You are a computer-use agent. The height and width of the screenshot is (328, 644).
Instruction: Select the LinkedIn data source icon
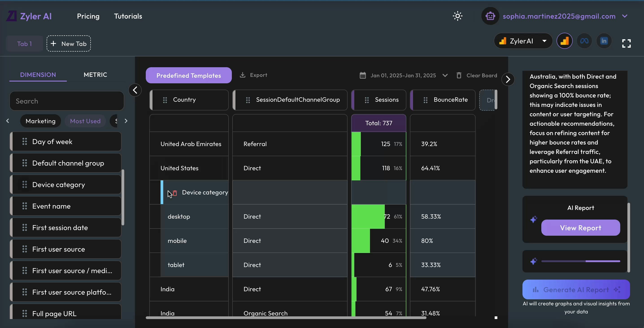(604, 41)
